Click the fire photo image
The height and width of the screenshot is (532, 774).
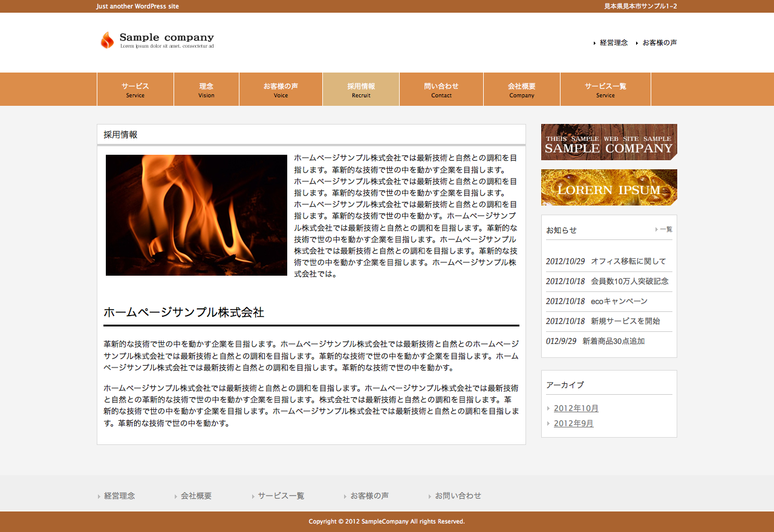coord(197,215)
